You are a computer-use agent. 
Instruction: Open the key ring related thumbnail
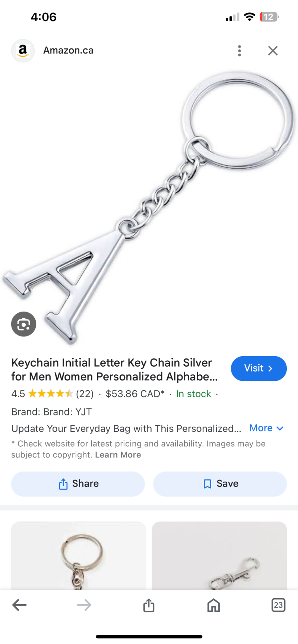[x=79, y=555]
